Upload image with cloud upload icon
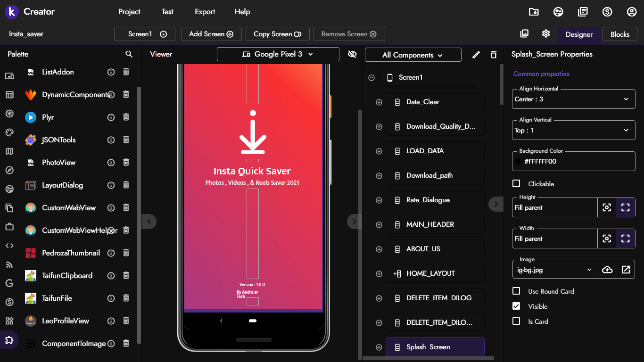 point(607,270)
